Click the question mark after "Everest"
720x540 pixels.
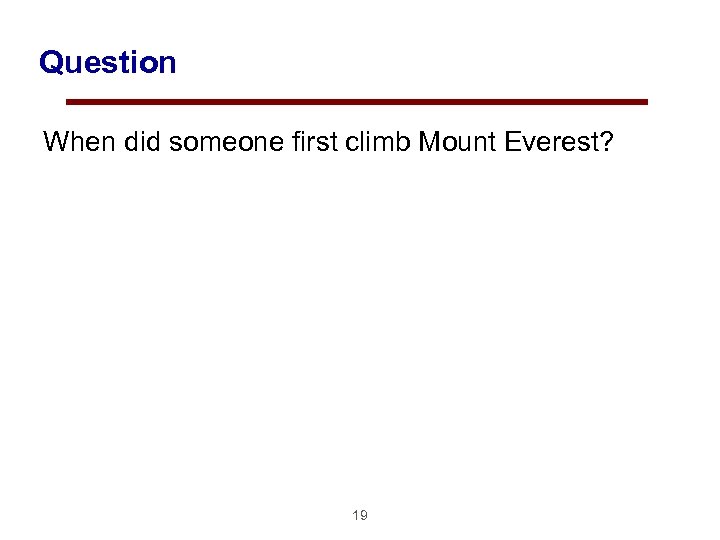(605, 142)
